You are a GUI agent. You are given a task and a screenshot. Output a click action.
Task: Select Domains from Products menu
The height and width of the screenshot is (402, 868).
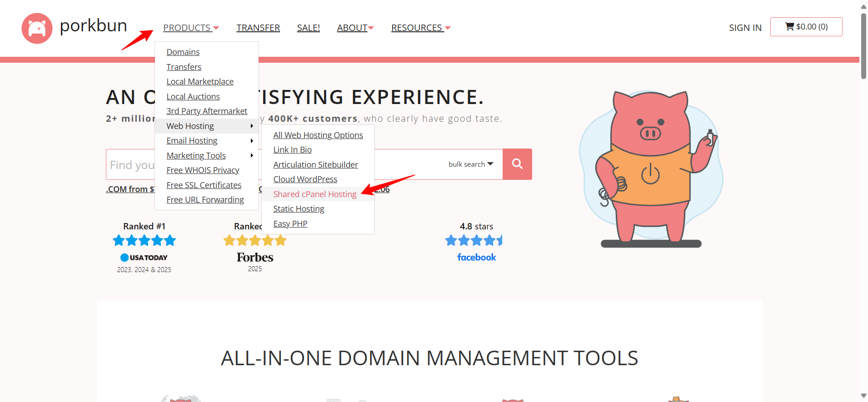(x=183, y=52)
